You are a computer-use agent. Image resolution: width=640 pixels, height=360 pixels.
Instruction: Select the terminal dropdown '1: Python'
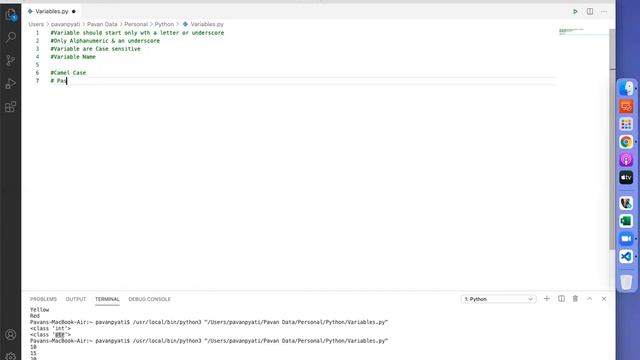pyautogui.click(x=498, y=299)
